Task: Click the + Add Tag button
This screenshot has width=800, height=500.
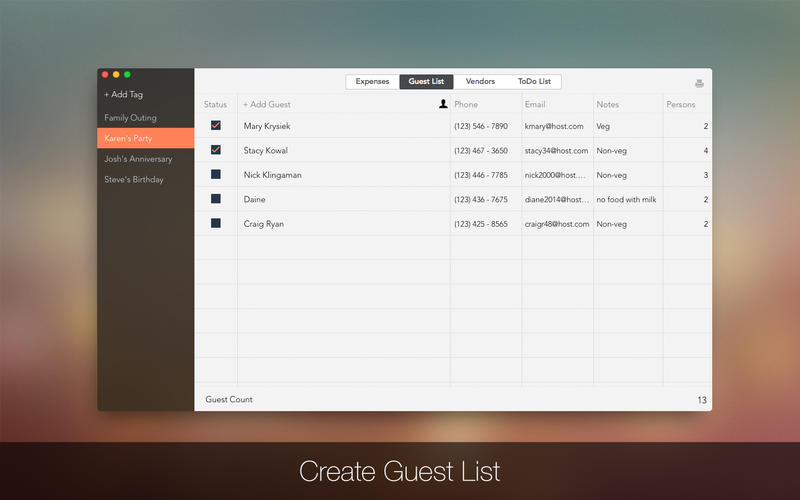Action: (123, 94)
